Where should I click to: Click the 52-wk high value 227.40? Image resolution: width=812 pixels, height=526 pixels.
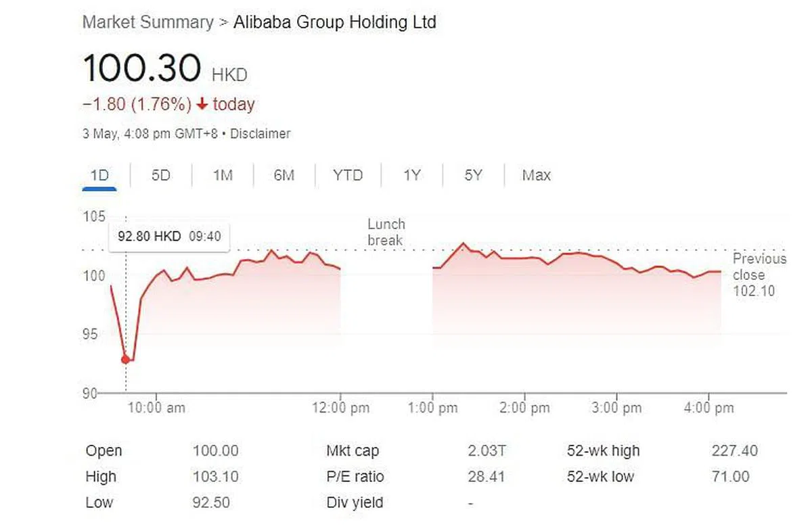pyautogui.click(x=734, y=451)
